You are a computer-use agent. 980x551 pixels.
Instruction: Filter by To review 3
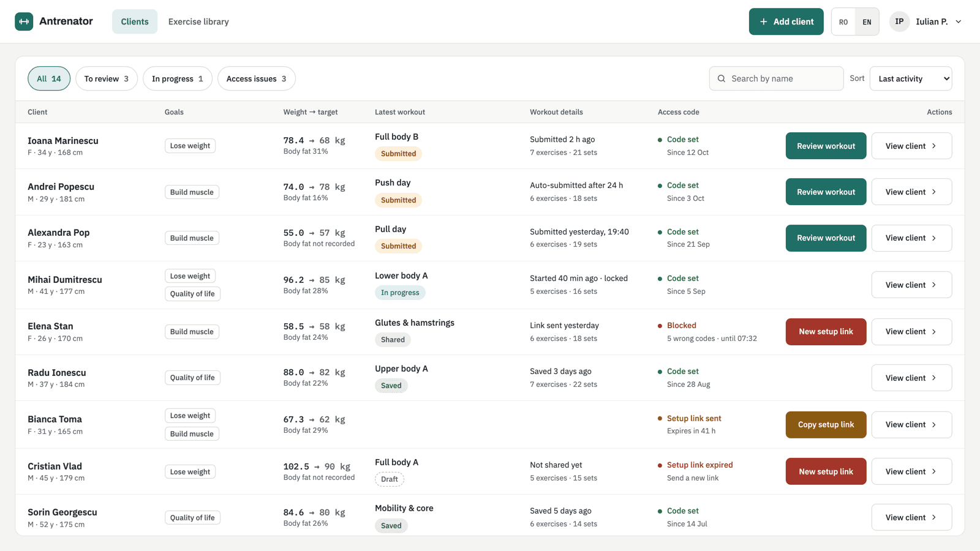pyautogui.click(x=107, y=78)
